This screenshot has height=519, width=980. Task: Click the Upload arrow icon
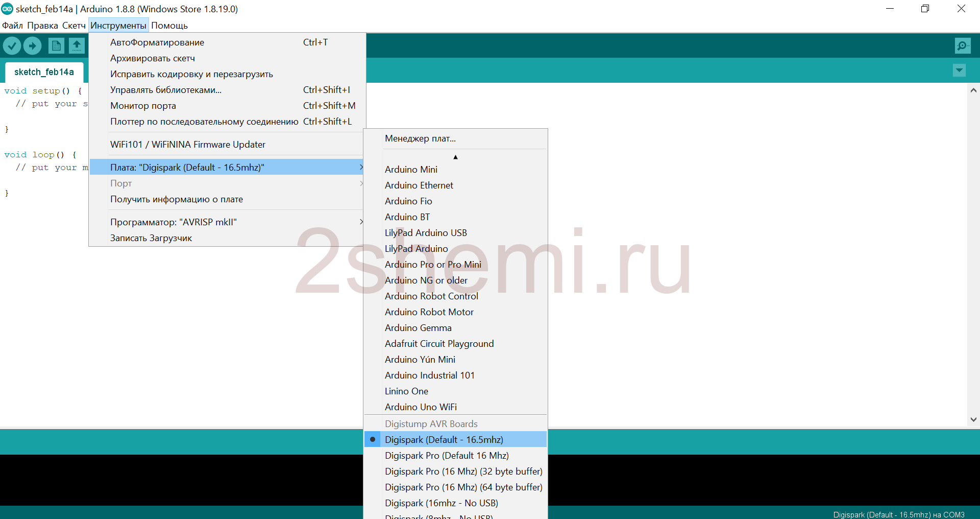tap(33, 46)
